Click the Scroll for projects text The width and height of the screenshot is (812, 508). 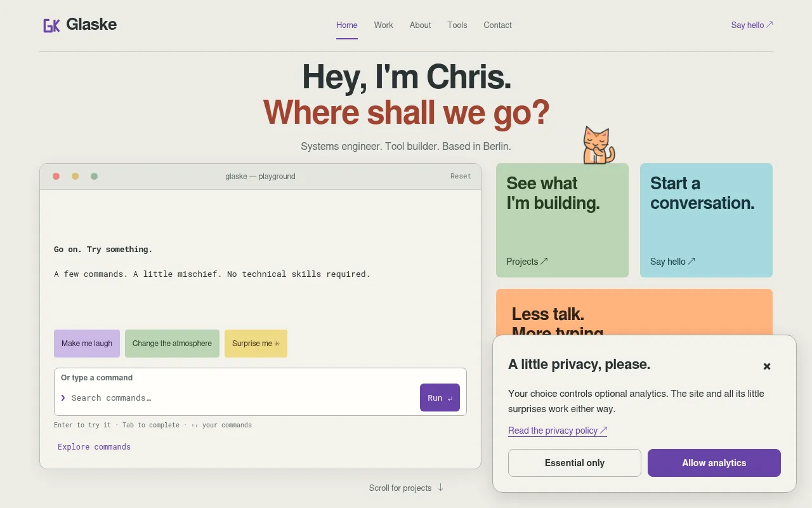[x=400, y=488]
